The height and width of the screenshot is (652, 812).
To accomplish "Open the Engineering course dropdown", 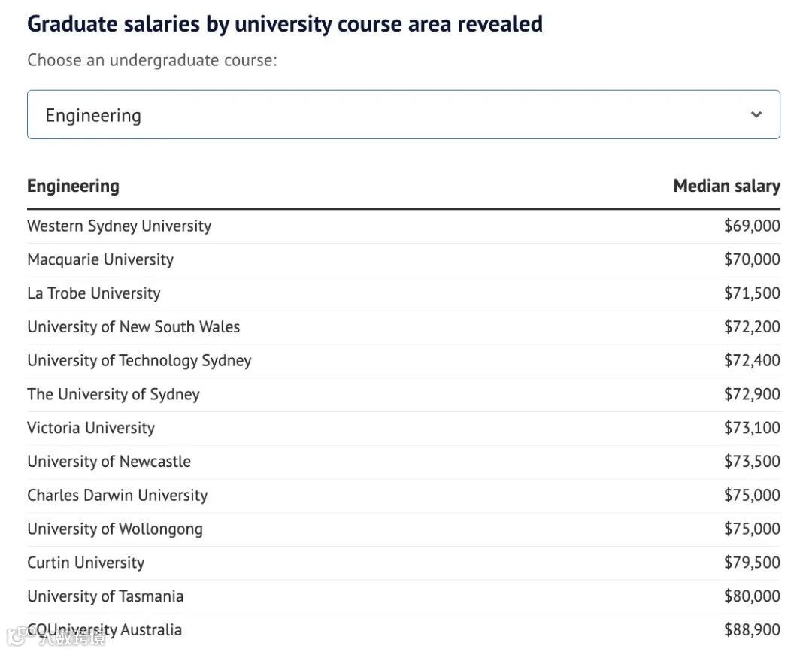I will pyautogui.click(x=403, y=115).
